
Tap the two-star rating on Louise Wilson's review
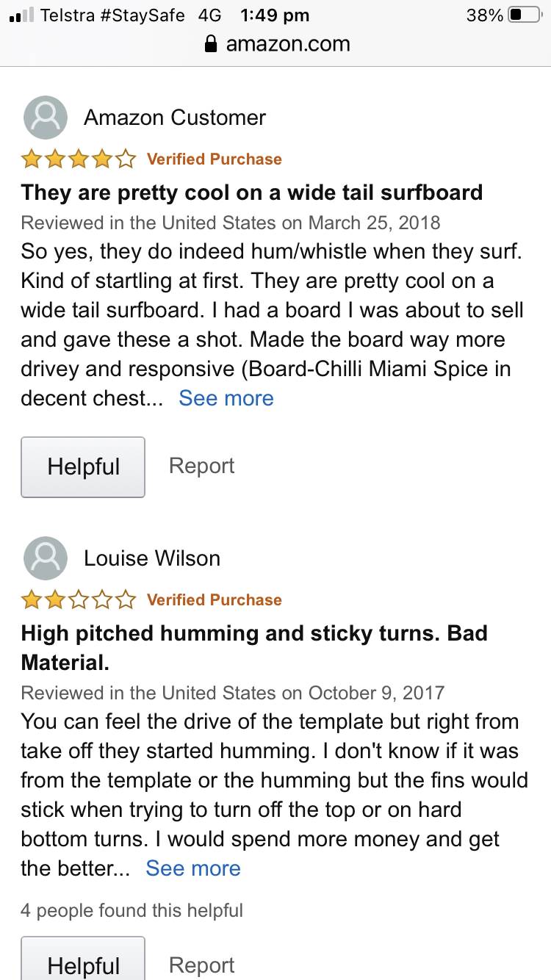pyautogui.click(x=79, y=599)
